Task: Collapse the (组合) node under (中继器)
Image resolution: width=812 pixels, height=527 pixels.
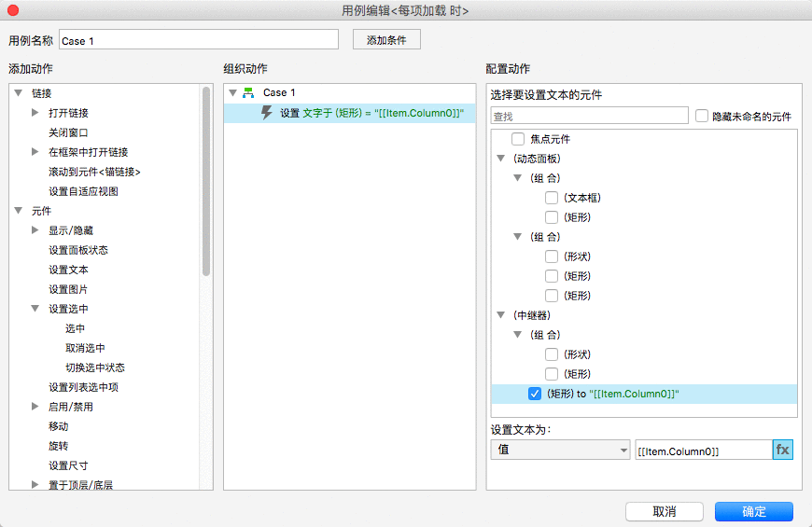Action: click(x=517, y=335)
